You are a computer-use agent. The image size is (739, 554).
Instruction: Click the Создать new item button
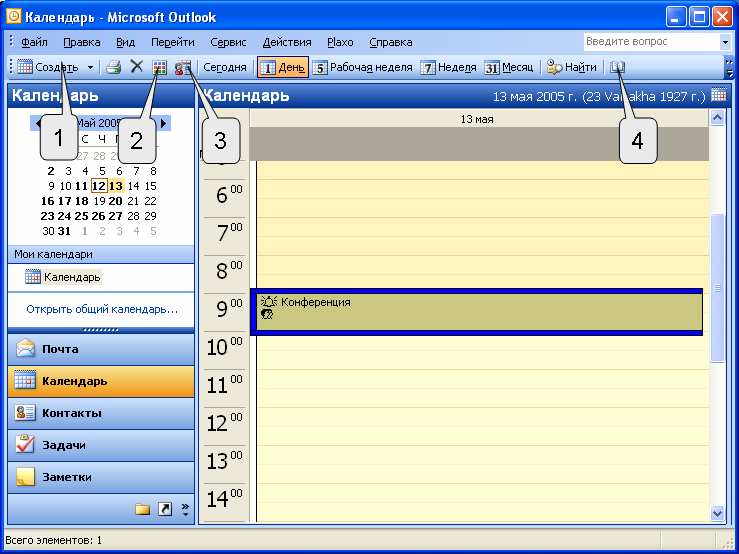(x=47, y=67)
